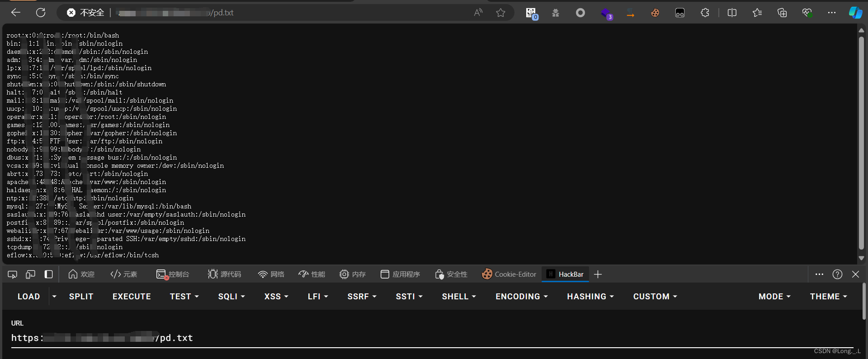Viewport: 868px width, 359px height.
Task: Switch to the Cookie-Editor tab
Action: 509,274
